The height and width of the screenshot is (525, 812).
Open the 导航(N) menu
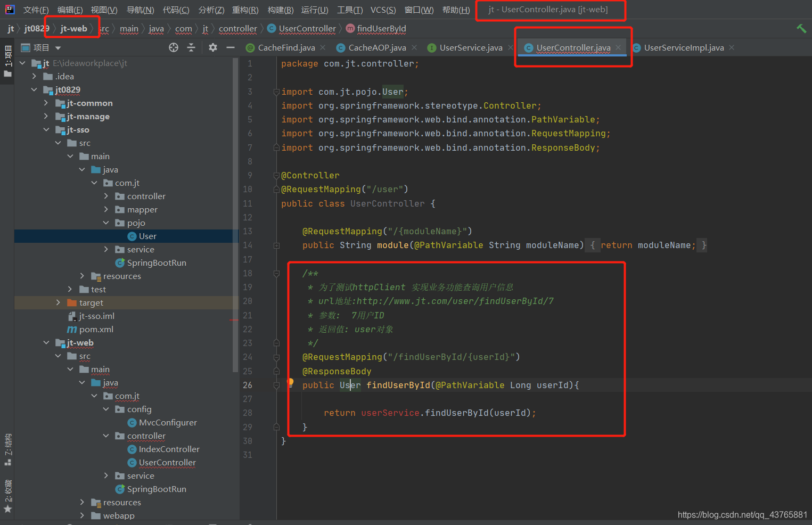click(140, 10)
